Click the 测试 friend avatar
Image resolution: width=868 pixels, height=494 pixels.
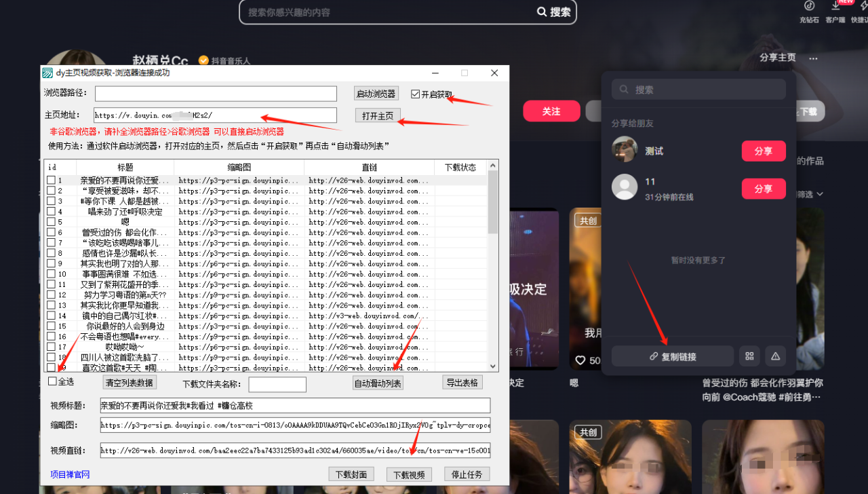click(x=625, y=150)
